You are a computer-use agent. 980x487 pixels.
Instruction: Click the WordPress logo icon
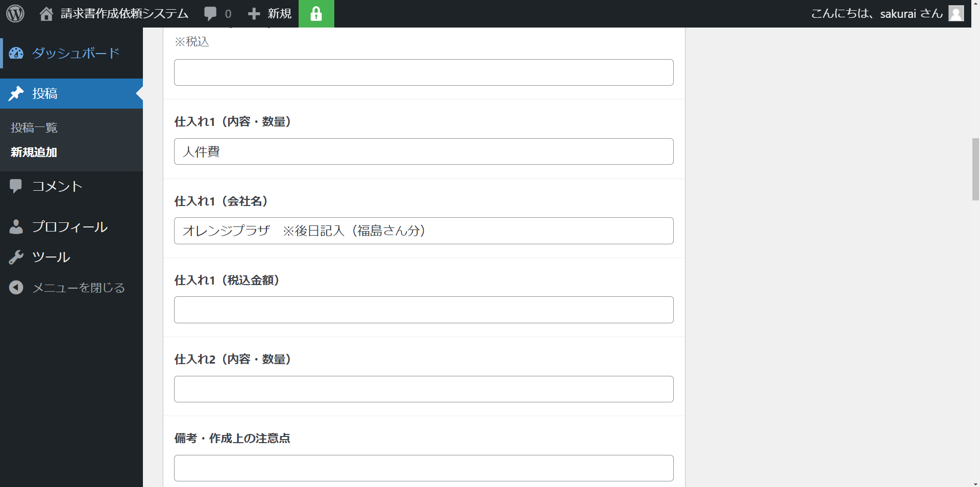click(x=15, y=14)
